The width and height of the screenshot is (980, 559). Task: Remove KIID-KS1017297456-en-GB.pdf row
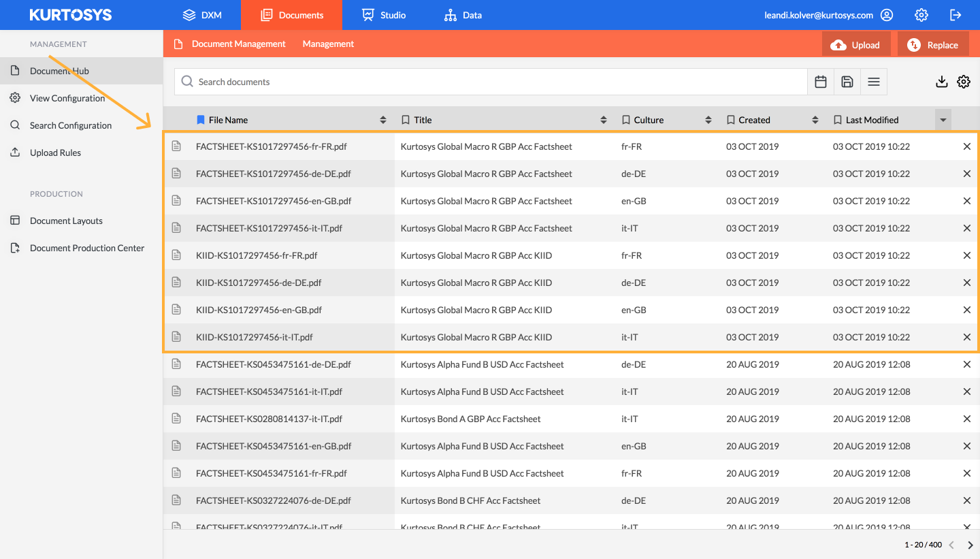(x=967, y=310)
